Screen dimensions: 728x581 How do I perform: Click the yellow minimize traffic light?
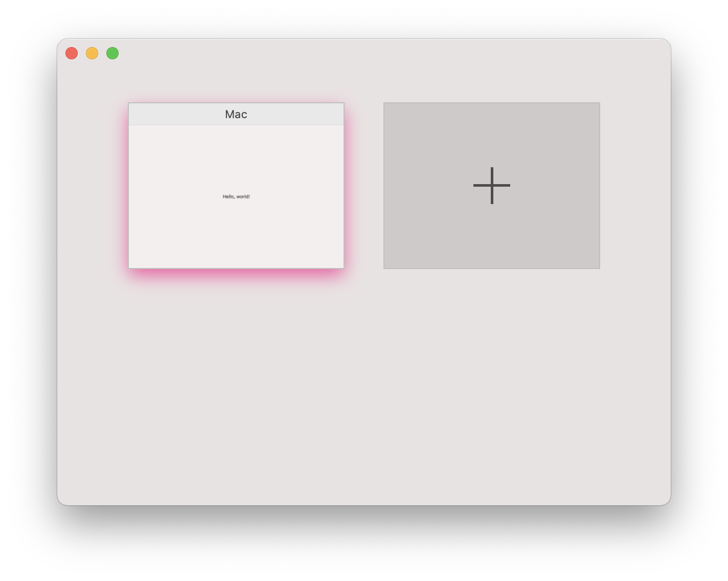92,53
